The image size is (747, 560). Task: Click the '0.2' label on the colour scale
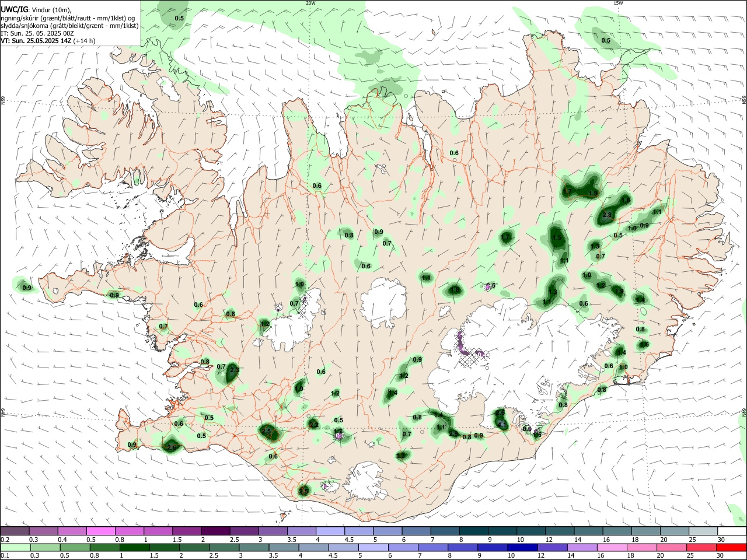pos(4,540)
